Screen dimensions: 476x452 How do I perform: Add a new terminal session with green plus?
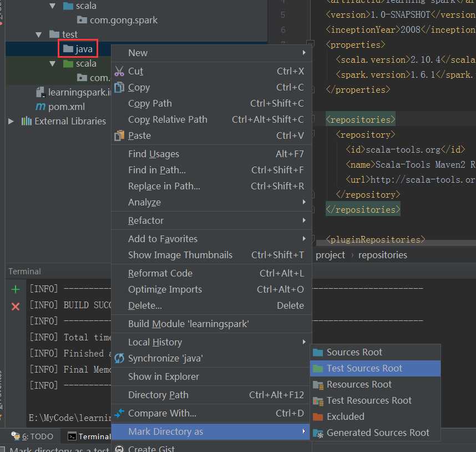16,289
